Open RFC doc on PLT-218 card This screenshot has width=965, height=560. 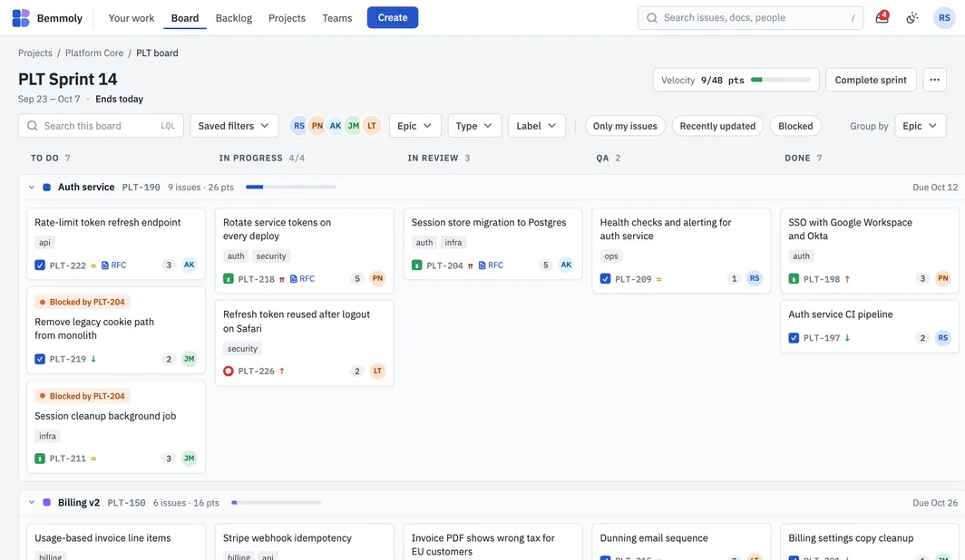[302, 279]
